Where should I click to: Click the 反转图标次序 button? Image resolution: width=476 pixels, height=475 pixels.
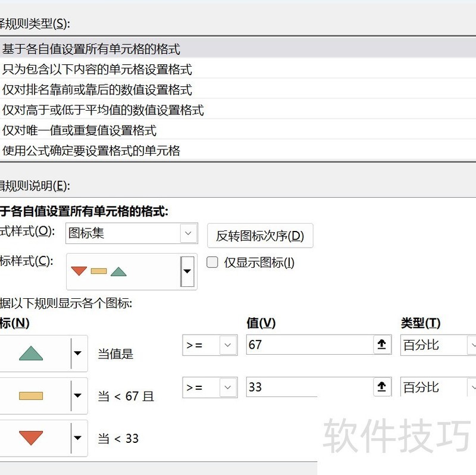[x=259, y=235]
